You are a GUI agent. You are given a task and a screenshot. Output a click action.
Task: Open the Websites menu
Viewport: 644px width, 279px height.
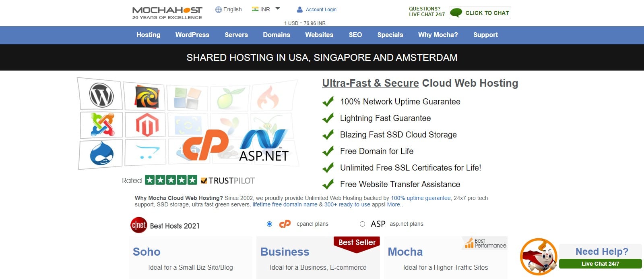coord(319,35)
